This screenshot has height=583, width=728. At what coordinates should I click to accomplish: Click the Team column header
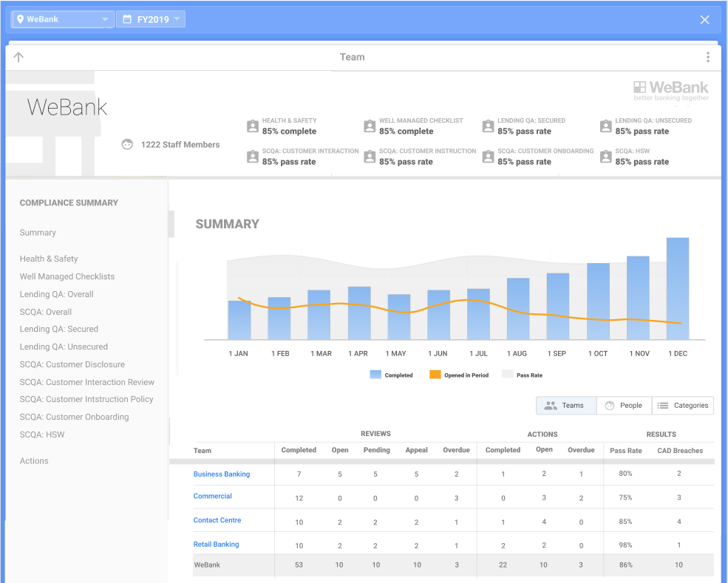click(202, 450)
